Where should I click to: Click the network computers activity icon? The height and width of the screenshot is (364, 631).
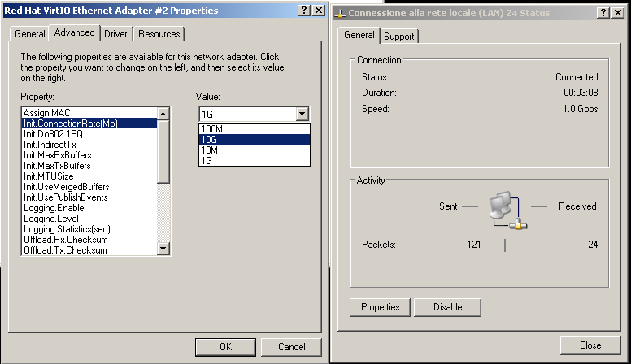(x=508, y=210)
